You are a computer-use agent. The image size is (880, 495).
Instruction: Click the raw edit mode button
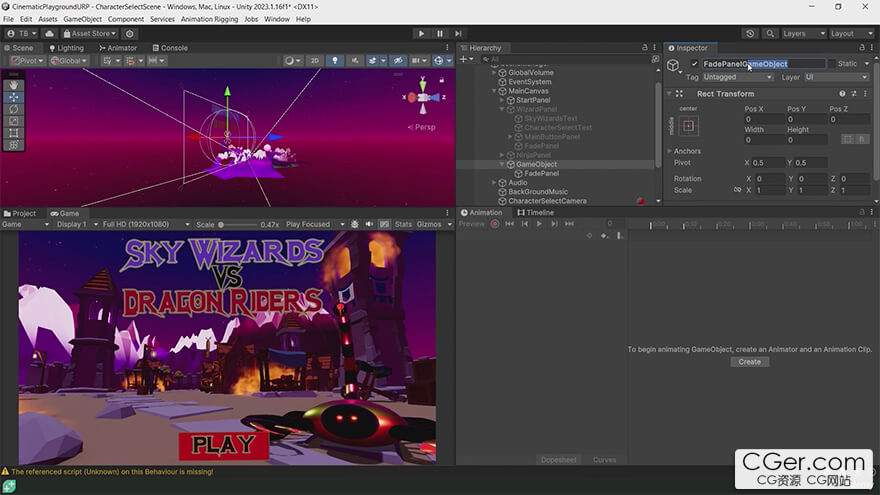[x=861, y=139]
